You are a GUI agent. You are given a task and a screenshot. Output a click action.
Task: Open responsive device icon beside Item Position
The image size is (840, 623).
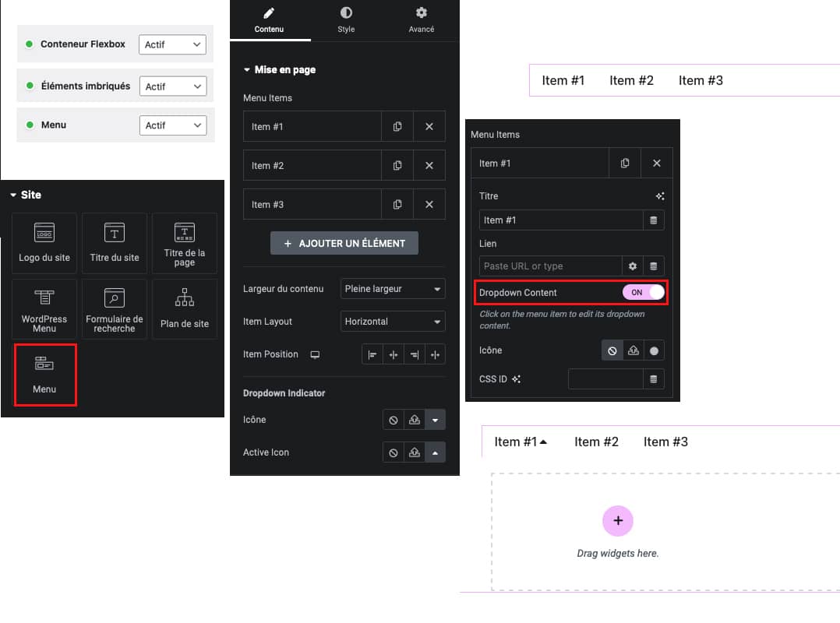click(315, 354)
